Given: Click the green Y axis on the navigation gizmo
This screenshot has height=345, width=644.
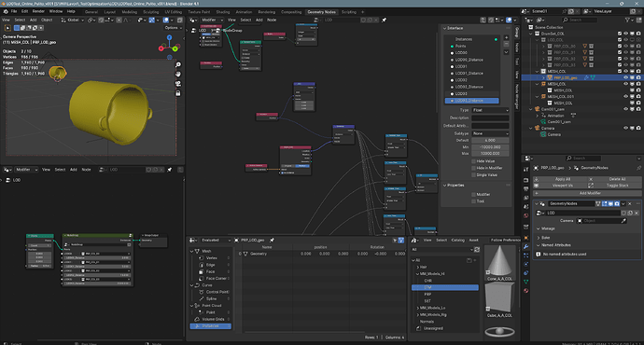Looking at the screenshot, I should click(175, 48).
